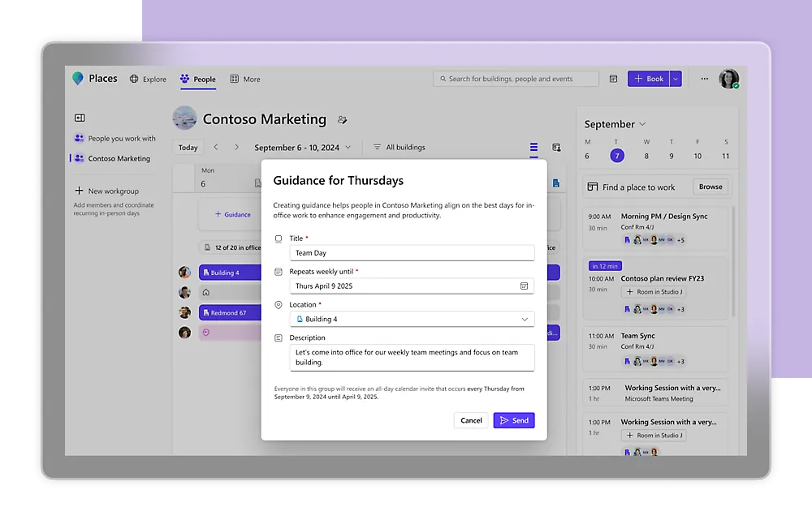Open the All buildings filter

click(399, 148)
